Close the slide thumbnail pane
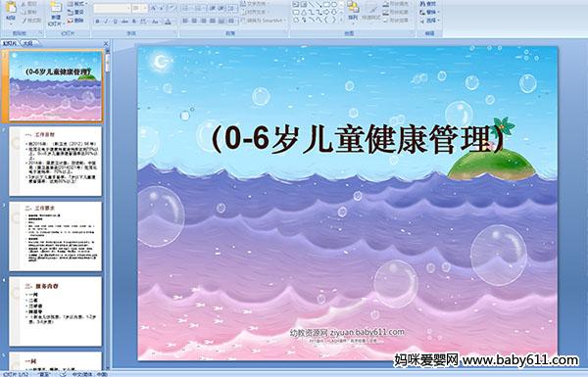588x377 pixels. coord(106,43)
